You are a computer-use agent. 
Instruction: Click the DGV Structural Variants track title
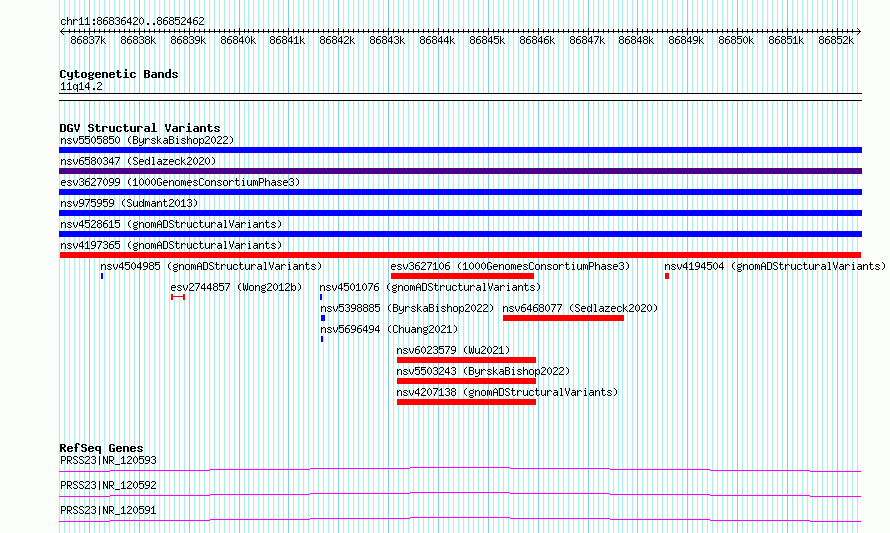pyautogui.click(x=140, y=128)
